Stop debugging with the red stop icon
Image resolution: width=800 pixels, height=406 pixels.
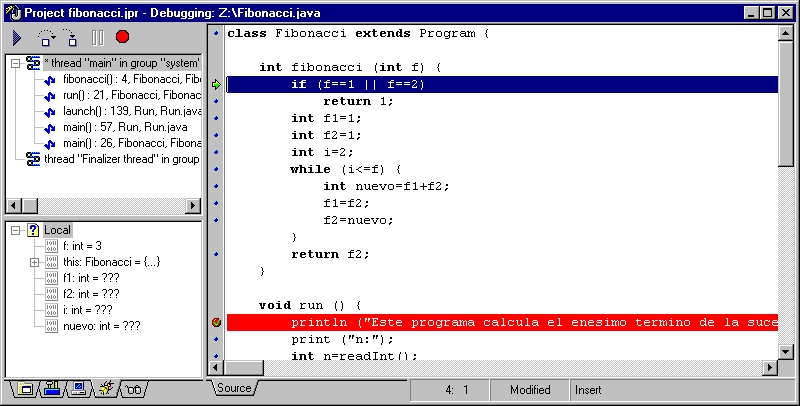pyautogui.click(x=122, y=38)
